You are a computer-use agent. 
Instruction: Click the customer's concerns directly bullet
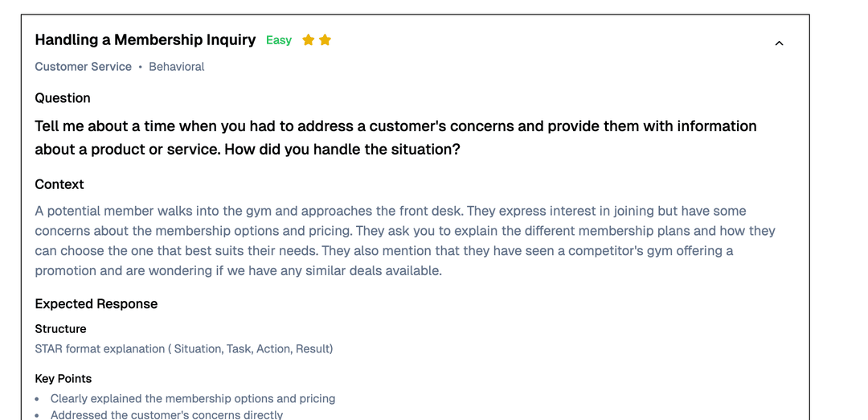166,415
